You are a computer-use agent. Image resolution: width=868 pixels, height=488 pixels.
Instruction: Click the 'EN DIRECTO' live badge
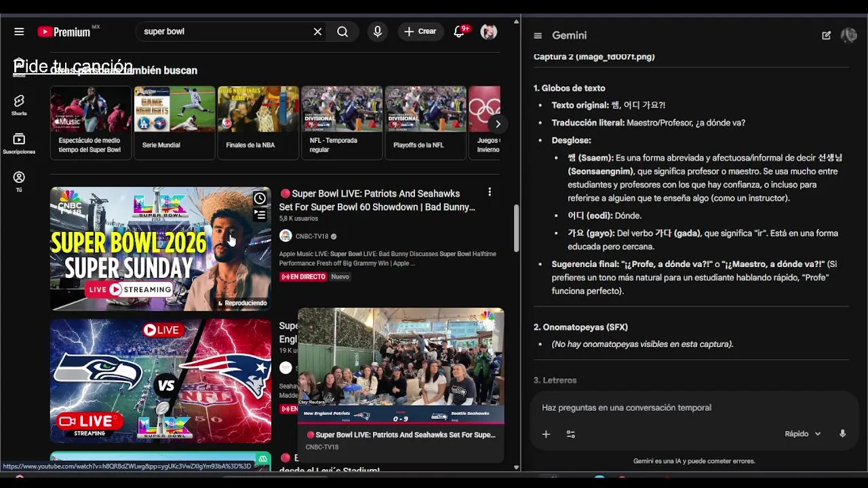pos(303,277)
